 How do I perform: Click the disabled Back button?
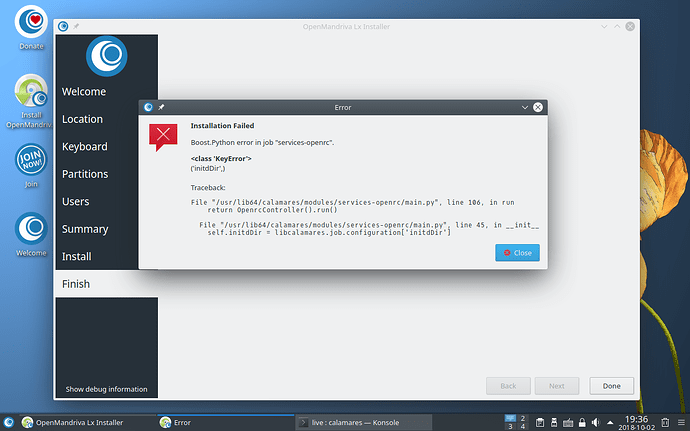[508, 386]
